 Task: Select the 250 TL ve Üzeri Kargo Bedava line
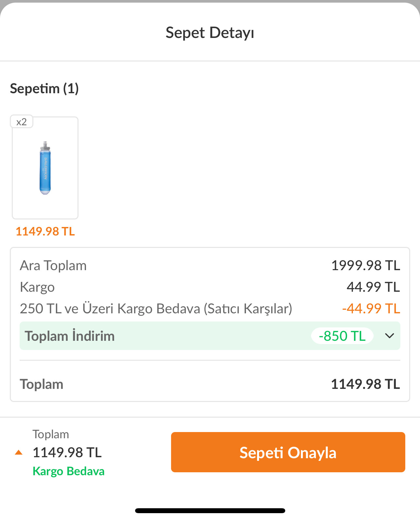(156, 308)
